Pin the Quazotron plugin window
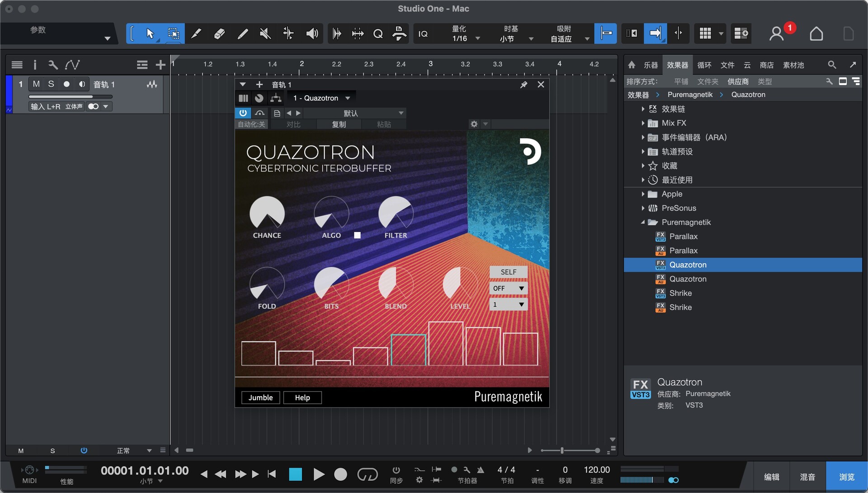The width and height of the screenshot is (868, 493). pyautogui.click(x=524, y=85)
